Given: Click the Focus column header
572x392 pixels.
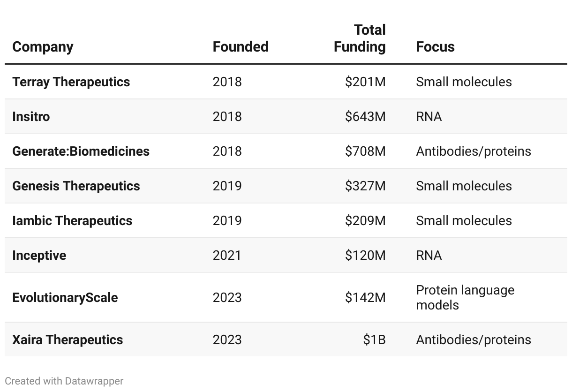Looking at the screenshot, I should coord(435,47).
